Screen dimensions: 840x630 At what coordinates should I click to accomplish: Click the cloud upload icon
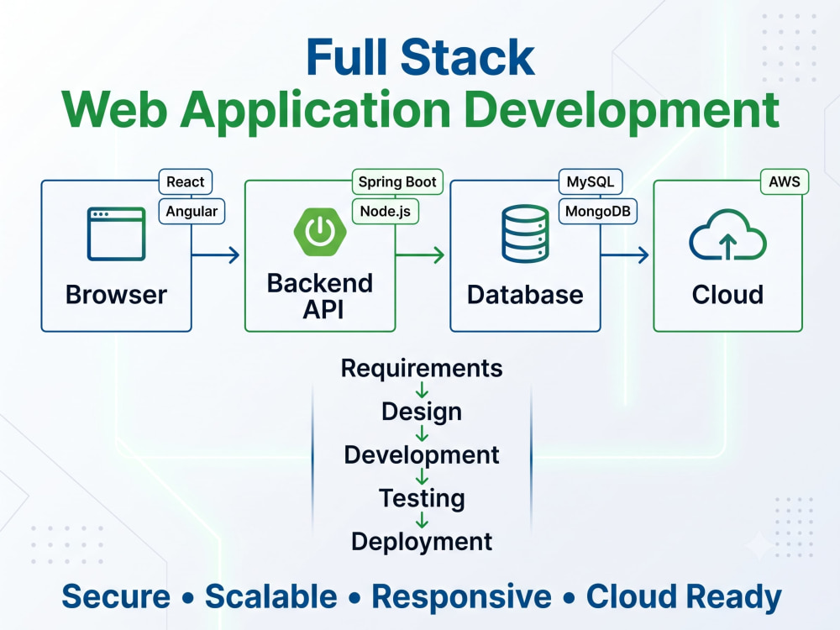click(727, 235)
